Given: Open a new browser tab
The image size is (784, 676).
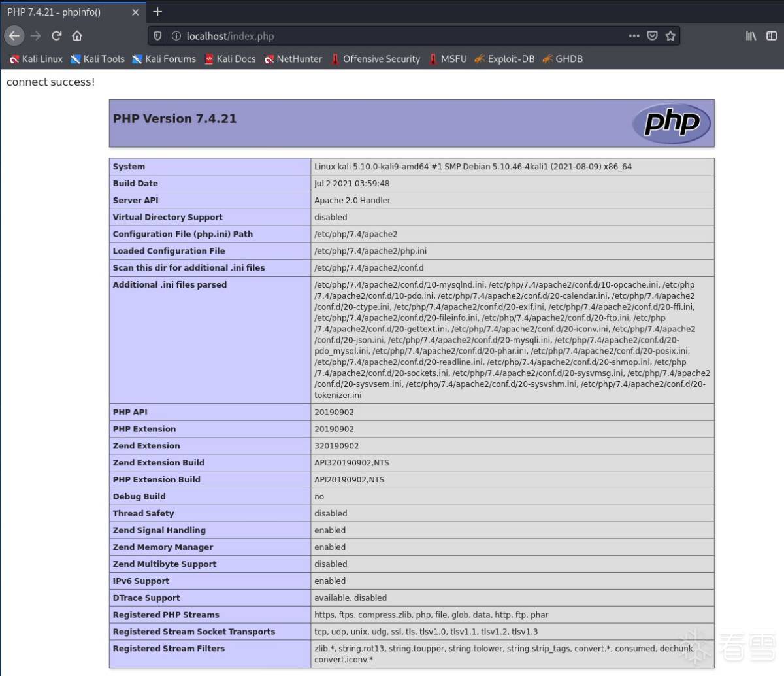Looking at the screenshot, I should tap(157, 12).
